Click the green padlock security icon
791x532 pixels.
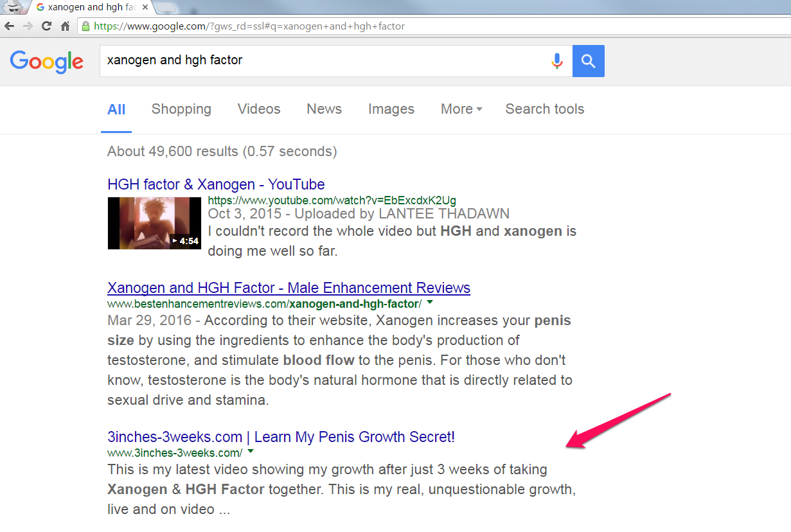click(86, 26)
